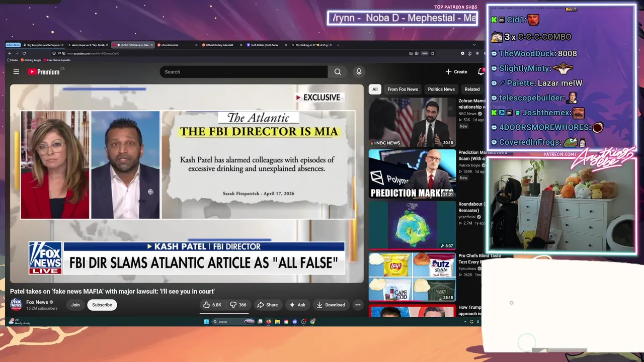Open the Nothing Burger bookmark
The width and height of the screenshot is (644, 362).
31,60
